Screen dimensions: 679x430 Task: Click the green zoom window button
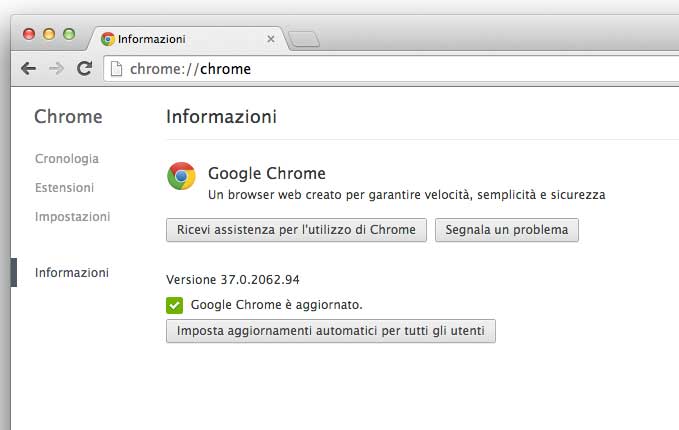pos(69,34)
